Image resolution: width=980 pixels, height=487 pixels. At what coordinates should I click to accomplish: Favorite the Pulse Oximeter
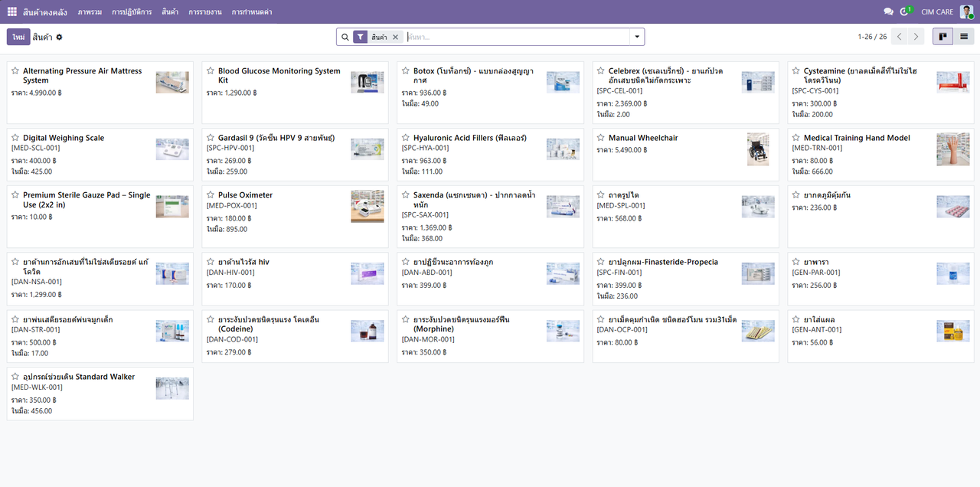[211, 195]
